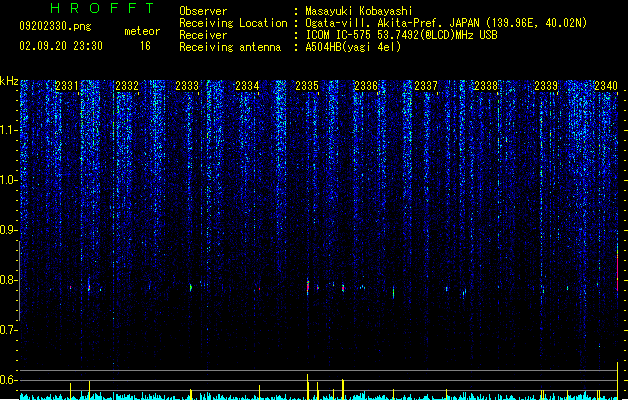
Task: Click the 2336 time marker
Action: [x=366, y=86]
